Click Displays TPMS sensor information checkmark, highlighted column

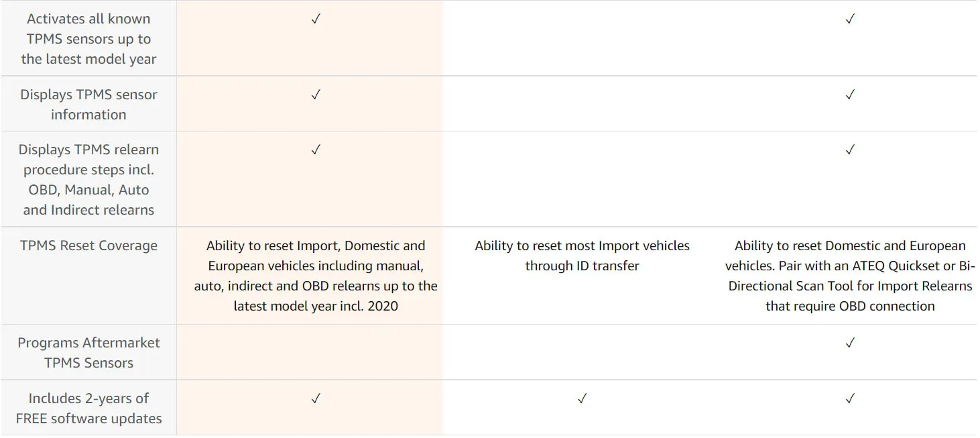(x=316, y=95)
